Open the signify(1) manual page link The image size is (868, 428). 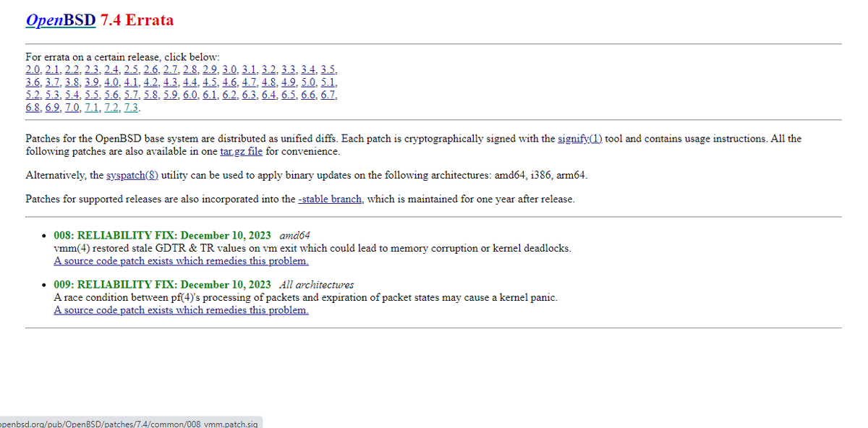click(582, 138)
